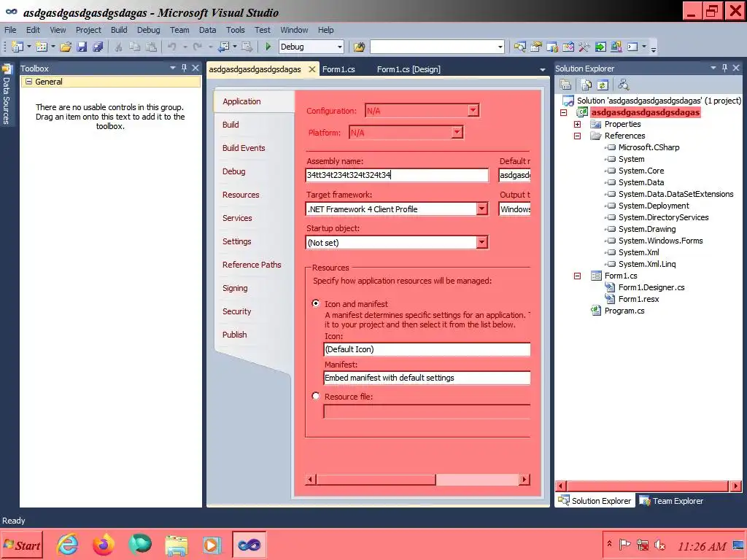Click the Show All Files icon

(x=587, y=85)
